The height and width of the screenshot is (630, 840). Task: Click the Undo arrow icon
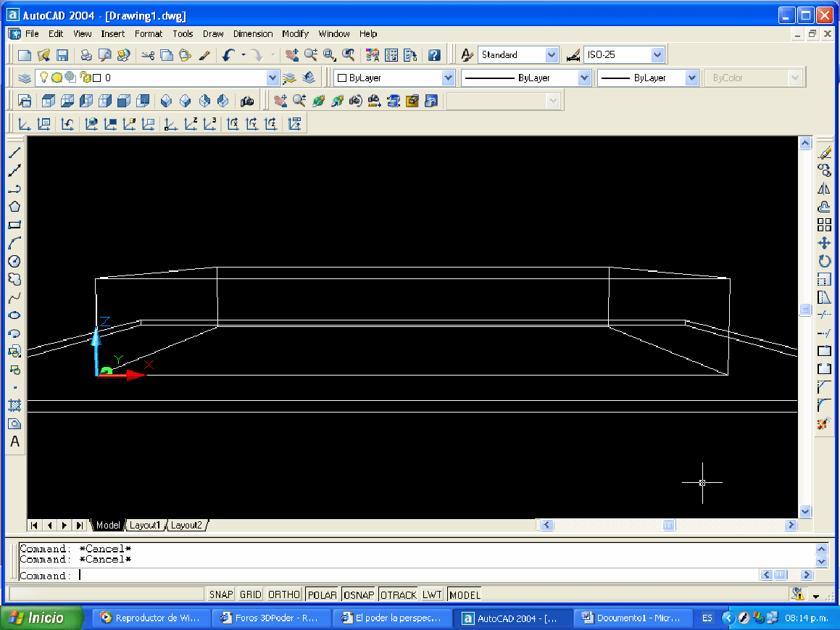tap(229, 54)
